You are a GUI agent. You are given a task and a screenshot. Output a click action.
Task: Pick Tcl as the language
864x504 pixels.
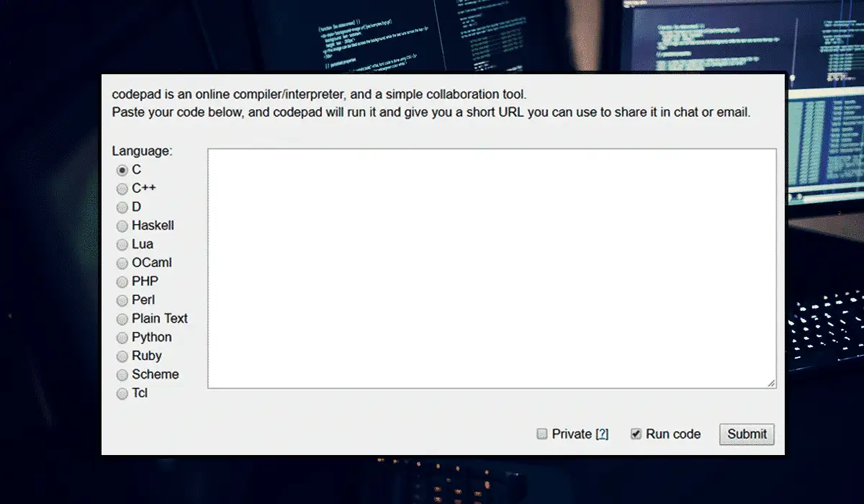[122, 393]
